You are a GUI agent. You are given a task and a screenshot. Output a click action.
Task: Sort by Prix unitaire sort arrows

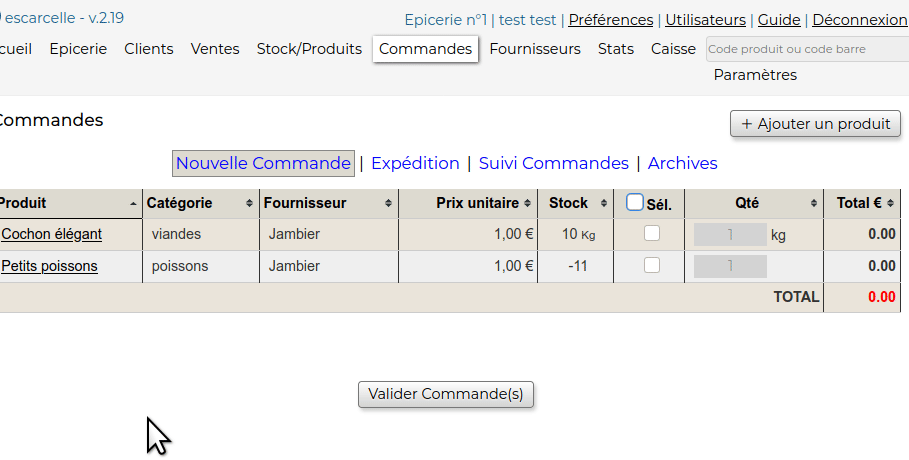click(x=527, y=203)
